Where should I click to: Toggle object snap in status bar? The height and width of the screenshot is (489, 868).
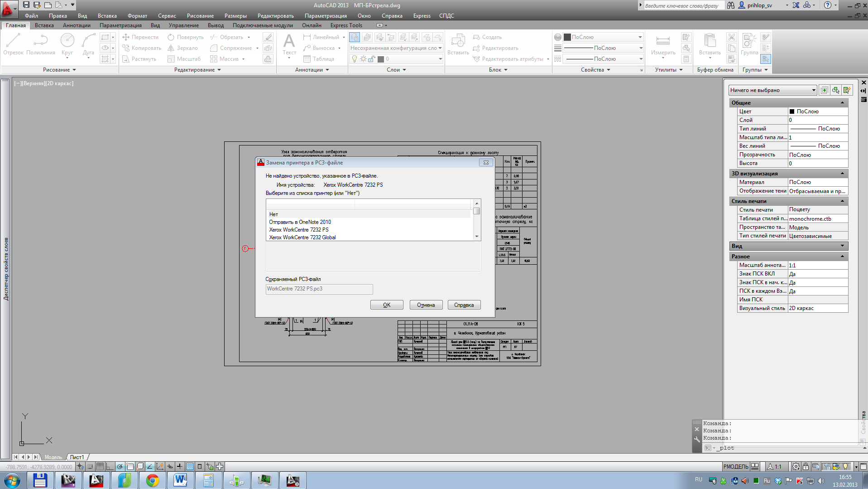coord(130,466)
